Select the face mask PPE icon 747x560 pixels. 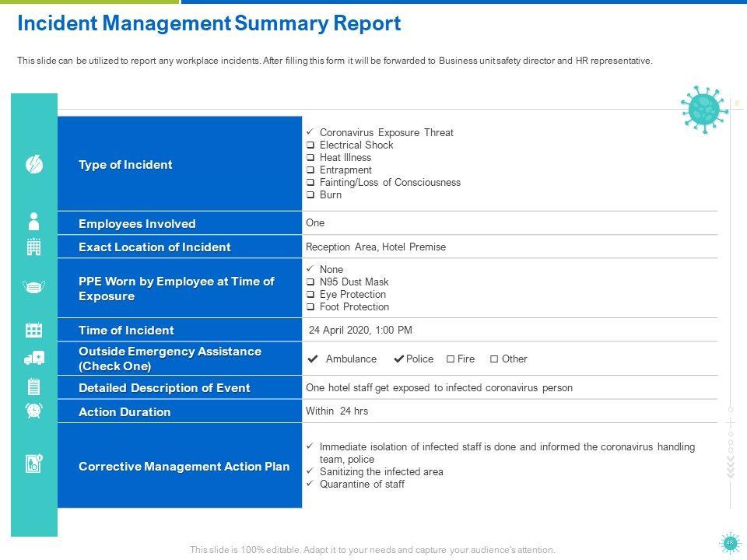point(34,287)
